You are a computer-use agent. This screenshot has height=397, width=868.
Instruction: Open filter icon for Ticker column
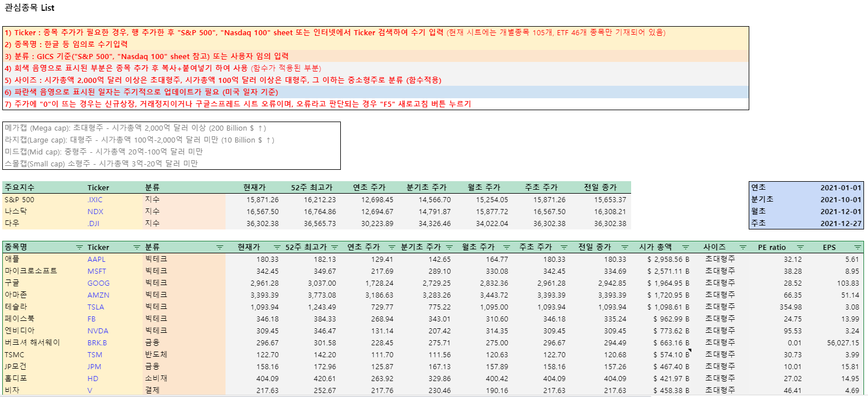(136, 247)
